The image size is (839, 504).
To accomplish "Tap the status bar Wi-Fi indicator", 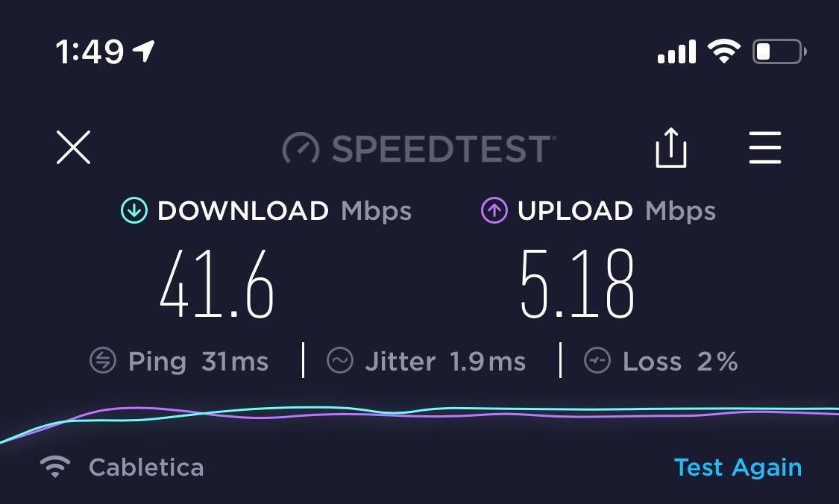I will (x=724, y=51).
